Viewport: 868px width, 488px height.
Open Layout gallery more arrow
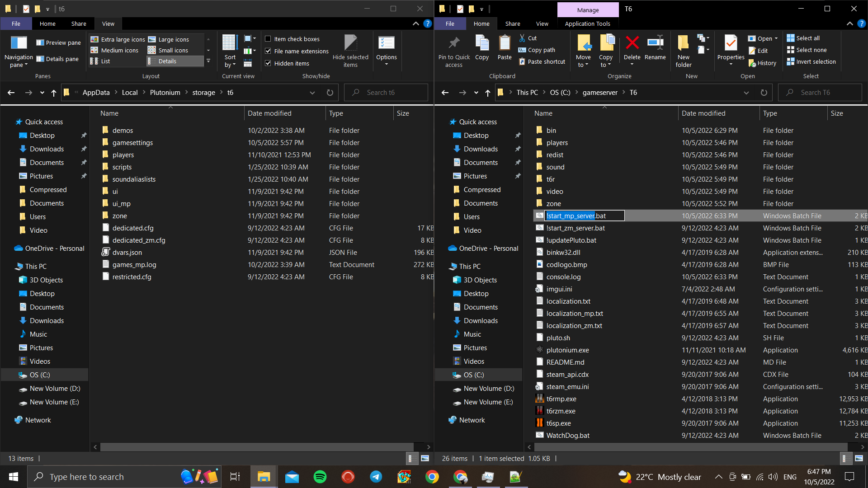pos(208,61)
